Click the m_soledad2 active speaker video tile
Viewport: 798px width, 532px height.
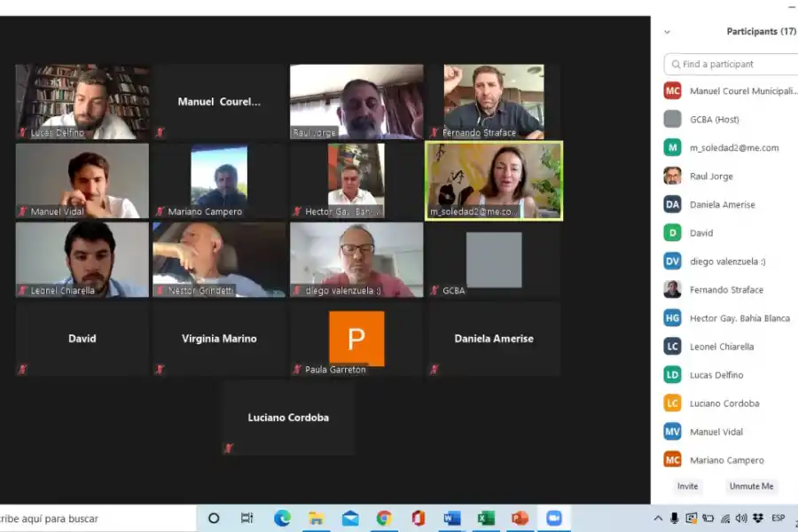[x=494, y=180]
